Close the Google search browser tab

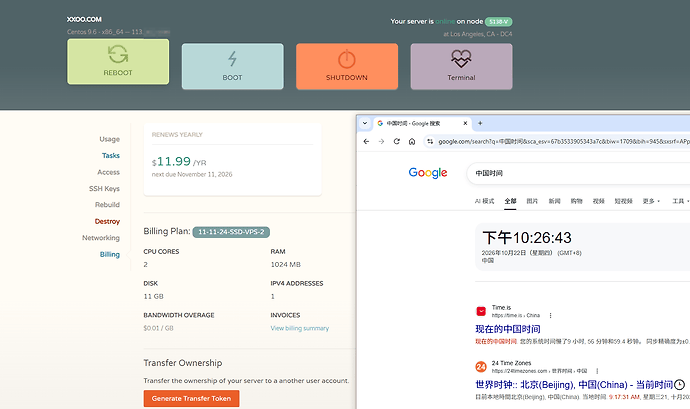465,123
